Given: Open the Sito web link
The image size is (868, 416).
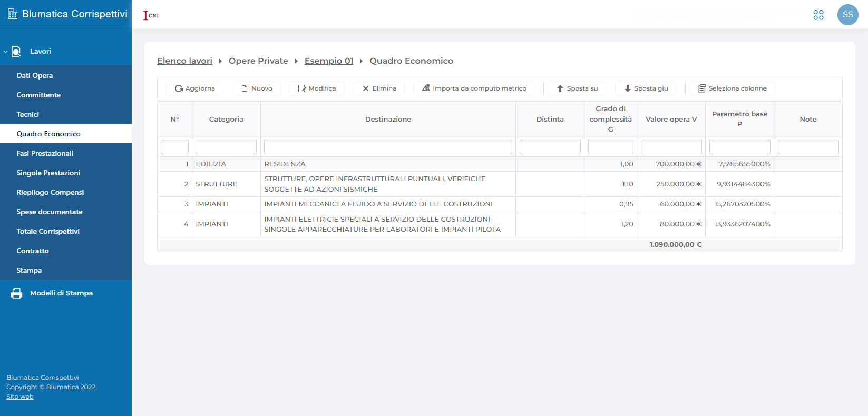Looking at the screenshot, I should 20,397.
